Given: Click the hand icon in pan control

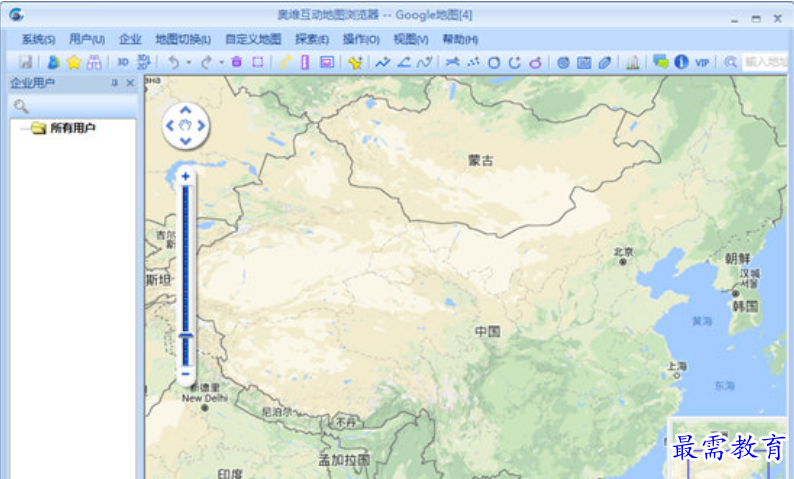Looking at the screenshot, I should (x=185, y=125).
